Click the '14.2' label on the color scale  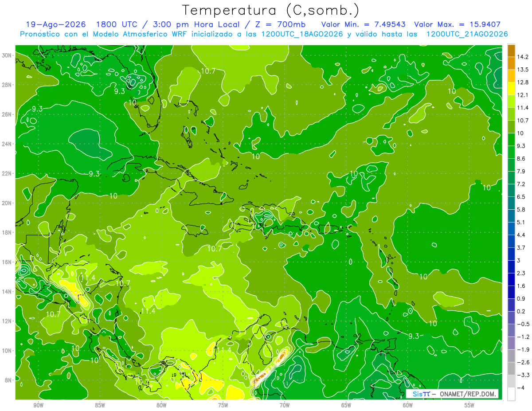(523, 57)
